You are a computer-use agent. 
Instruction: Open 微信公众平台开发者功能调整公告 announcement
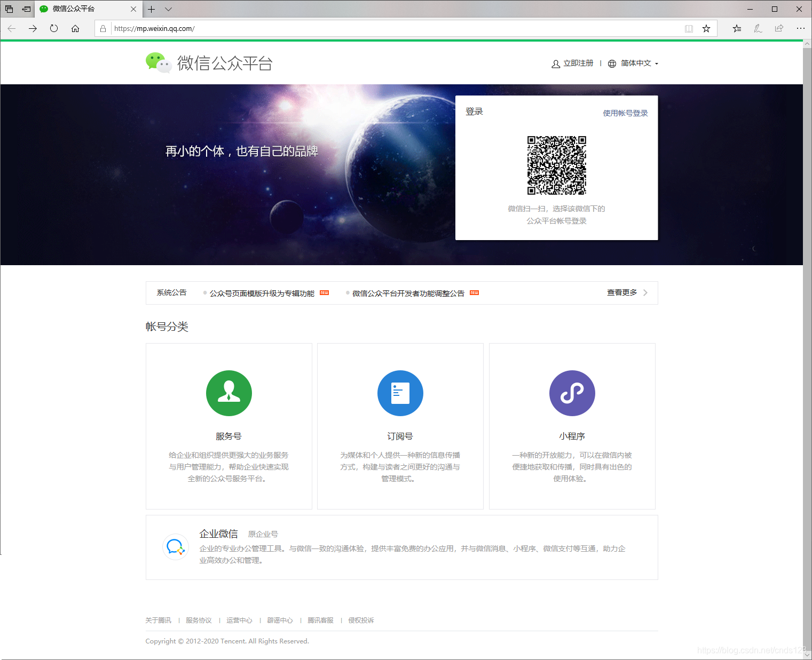click(408, 293)
